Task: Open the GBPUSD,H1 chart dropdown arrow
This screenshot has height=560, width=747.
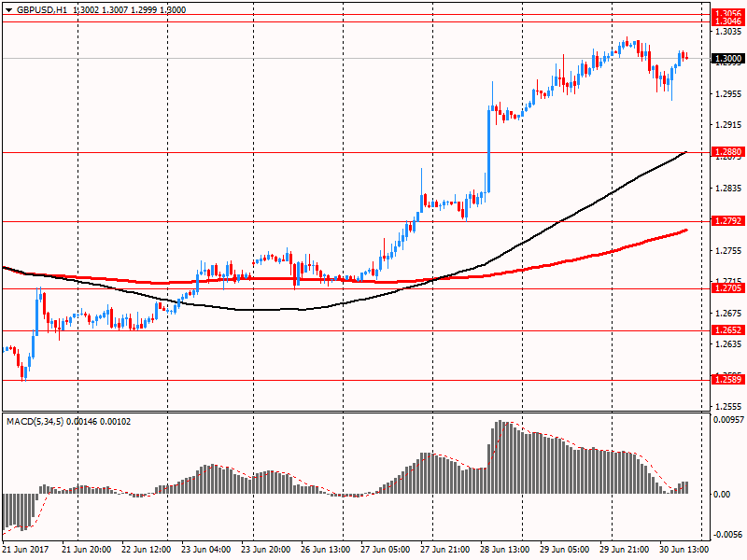Action: pos(8,10)
